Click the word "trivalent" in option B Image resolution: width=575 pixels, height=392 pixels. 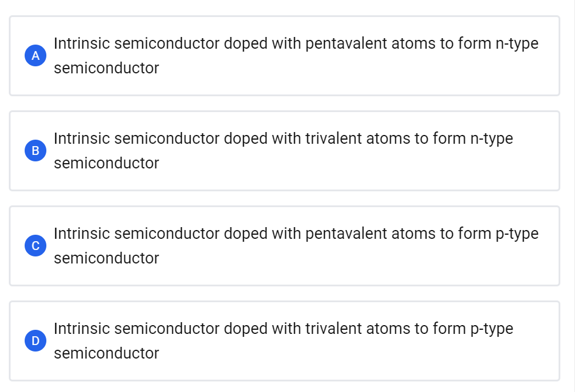tap(333, 139)
